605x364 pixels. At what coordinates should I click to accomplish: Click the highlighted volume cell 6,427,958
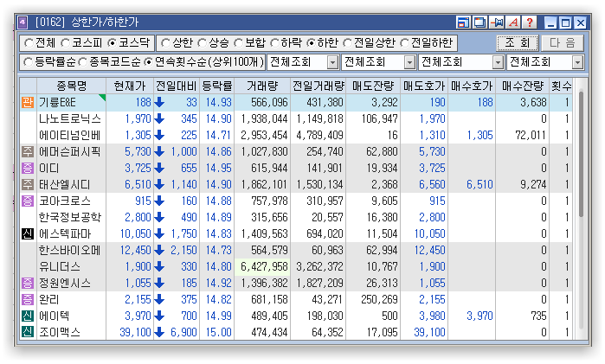262,266
